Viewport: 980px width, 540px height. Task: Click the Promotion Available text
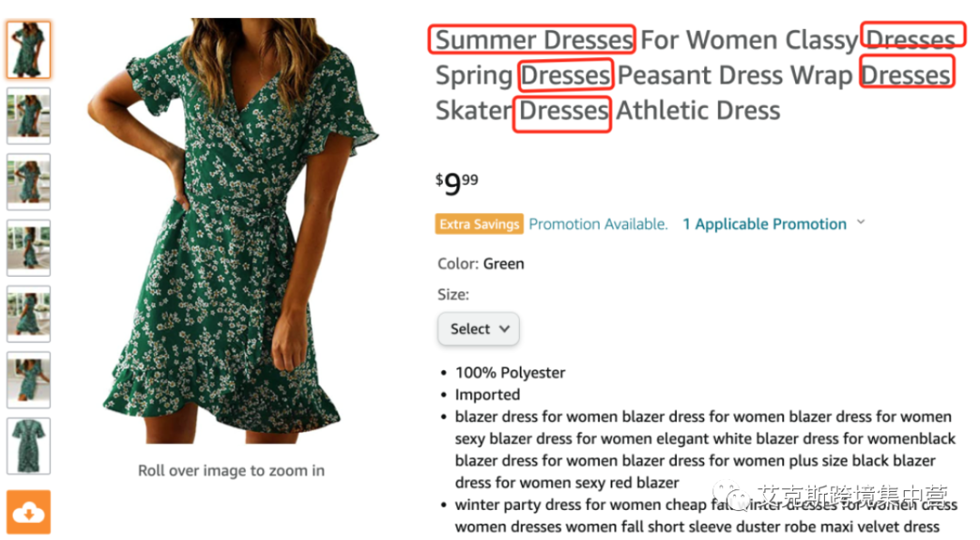(598, 224)
